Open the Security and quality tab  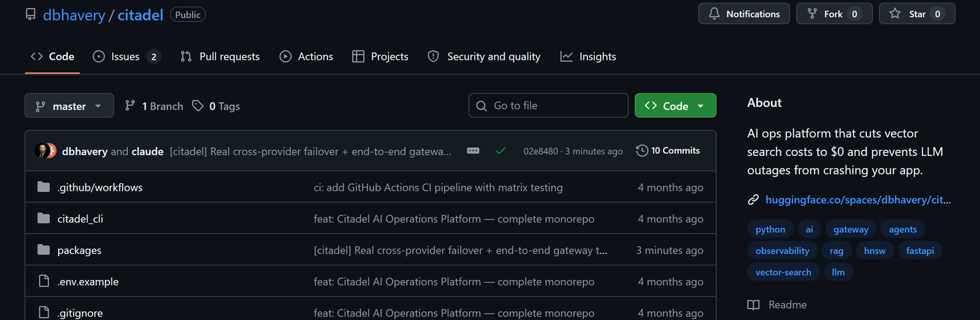coord(484,57)
